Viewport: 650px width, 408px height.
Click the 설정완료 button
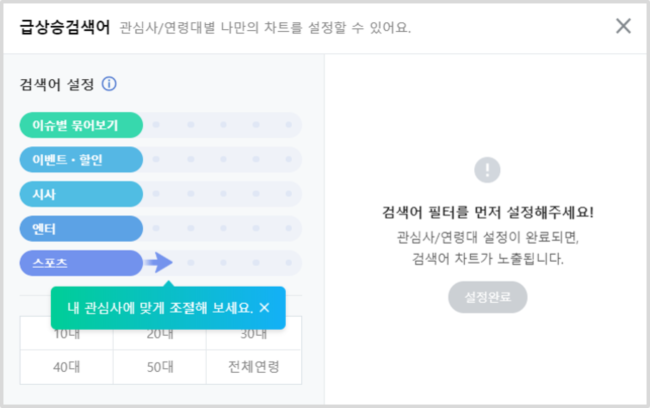[488, 297]
